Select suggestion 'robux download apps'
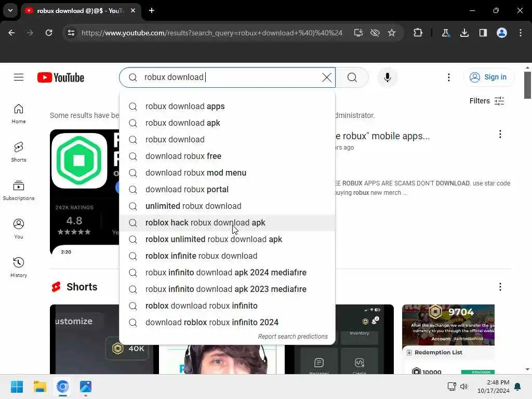This screenshot has height=399, width=532. 228,106
